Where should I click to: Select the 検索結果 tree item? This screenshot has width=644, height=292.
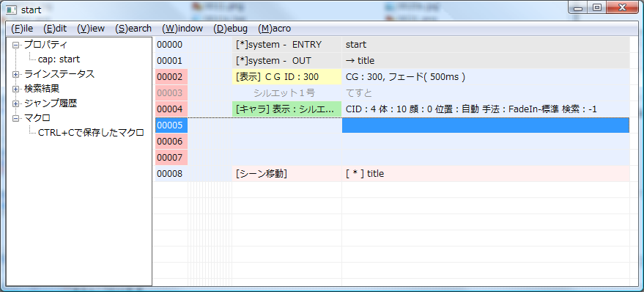(42, 89)
